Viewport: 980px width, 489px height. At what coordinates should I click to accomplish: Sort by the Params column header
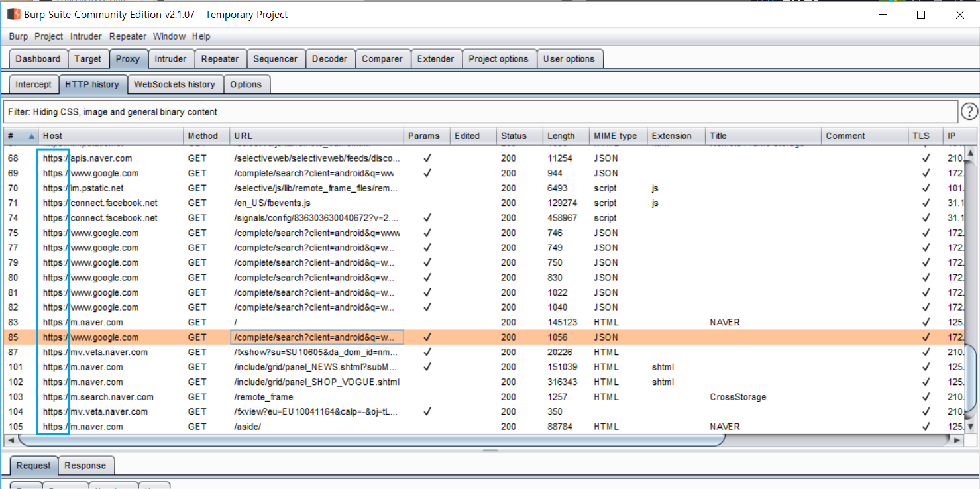427,136
